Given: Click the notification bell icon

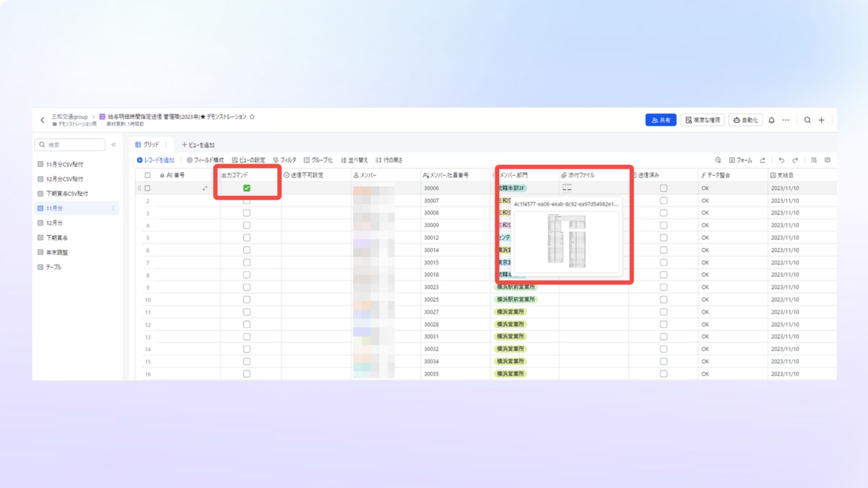Looking at the screenshot, I should [x=771, y=120].
